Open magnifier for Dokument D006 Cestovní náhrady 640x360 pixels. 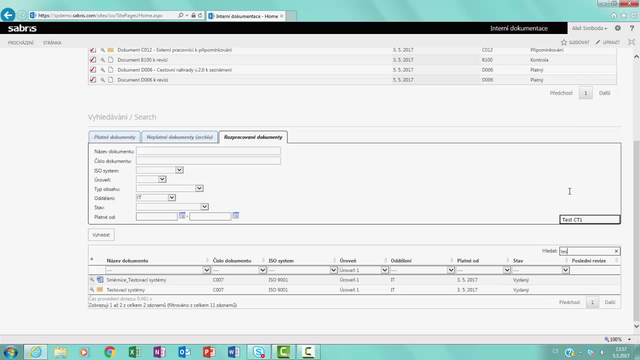102,70
